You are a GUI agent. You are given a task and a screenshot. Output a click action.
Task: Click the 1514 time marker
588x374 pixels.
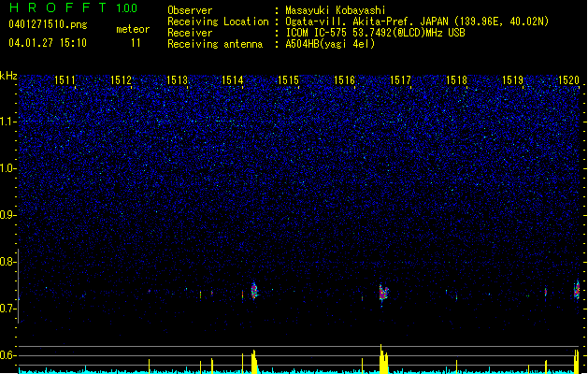[x=233, y=80]
